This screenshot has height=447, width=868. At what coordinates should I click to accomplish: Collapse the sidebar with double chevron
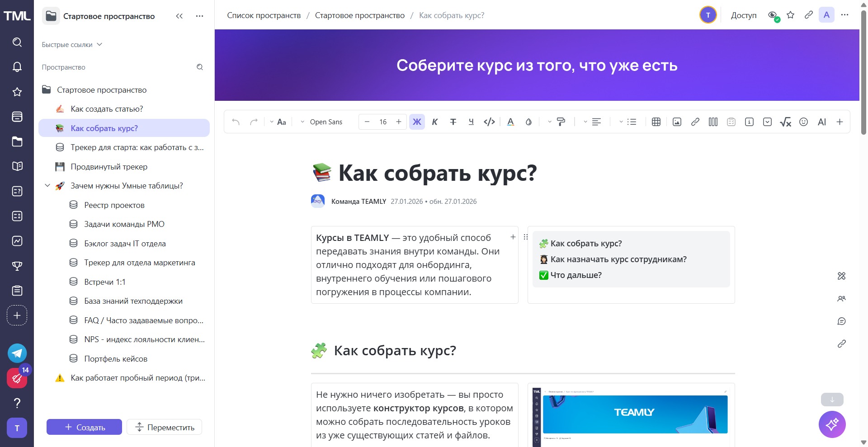click(179, 16)
